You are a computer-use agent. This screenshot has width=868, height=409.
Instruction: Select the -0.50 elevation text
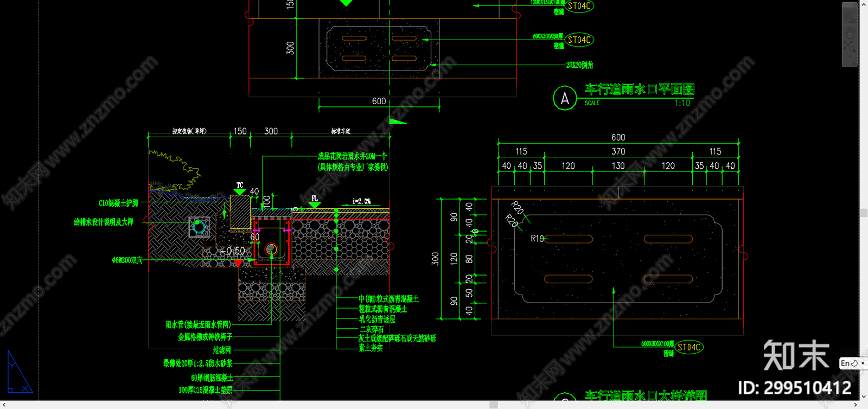click(x=233, y=251)
